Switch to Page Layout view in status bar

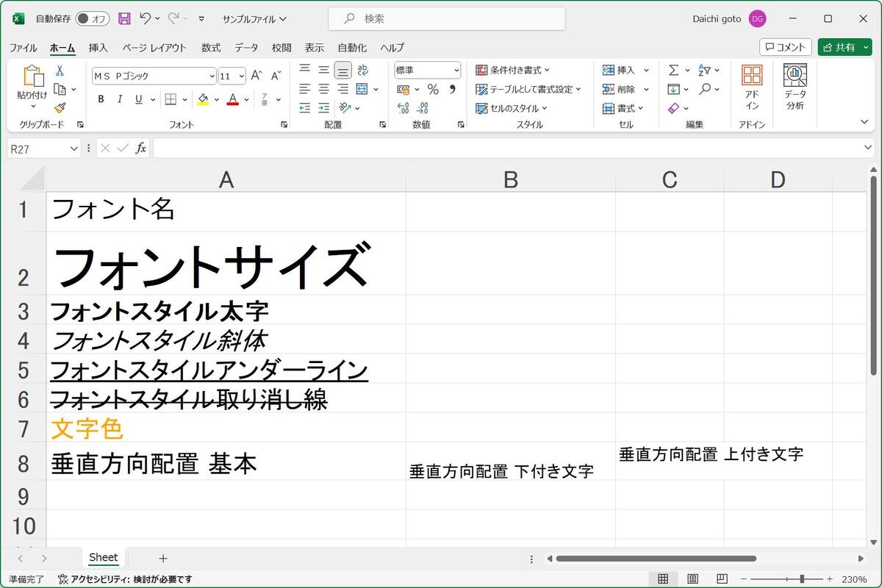point(692,579)
